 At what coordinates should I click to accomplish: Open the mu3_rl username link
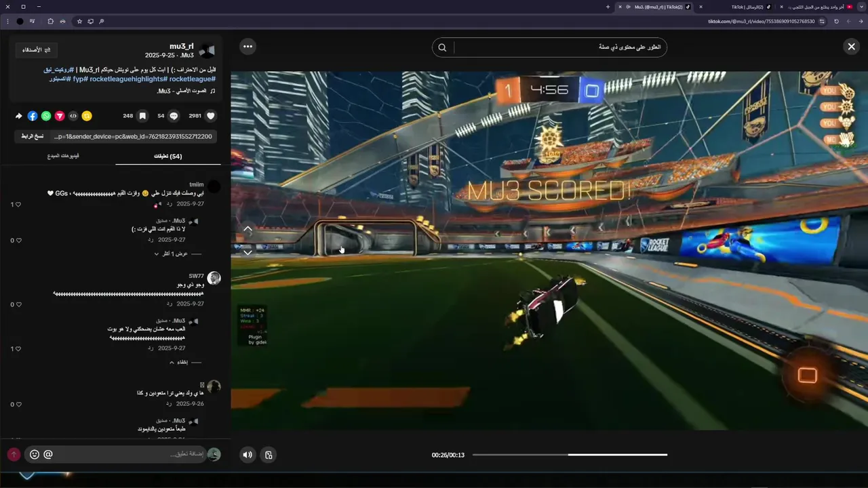pyautogui.click(x=181, y=46)
